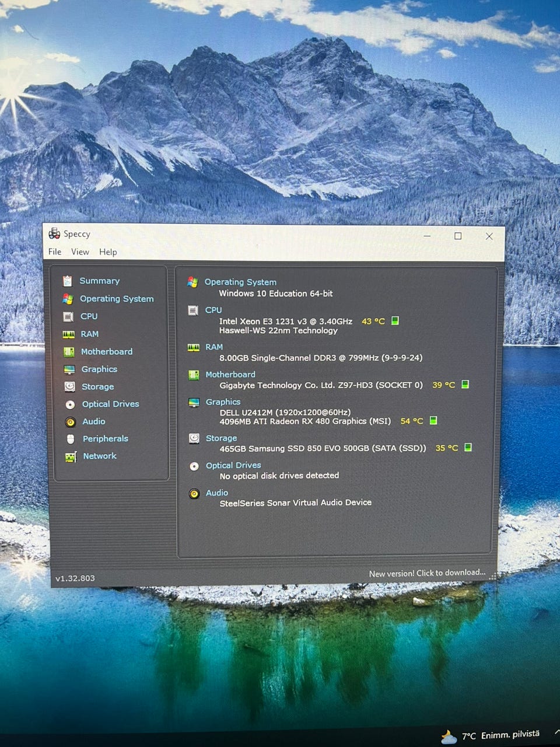Open the File menu

[55, 252]
